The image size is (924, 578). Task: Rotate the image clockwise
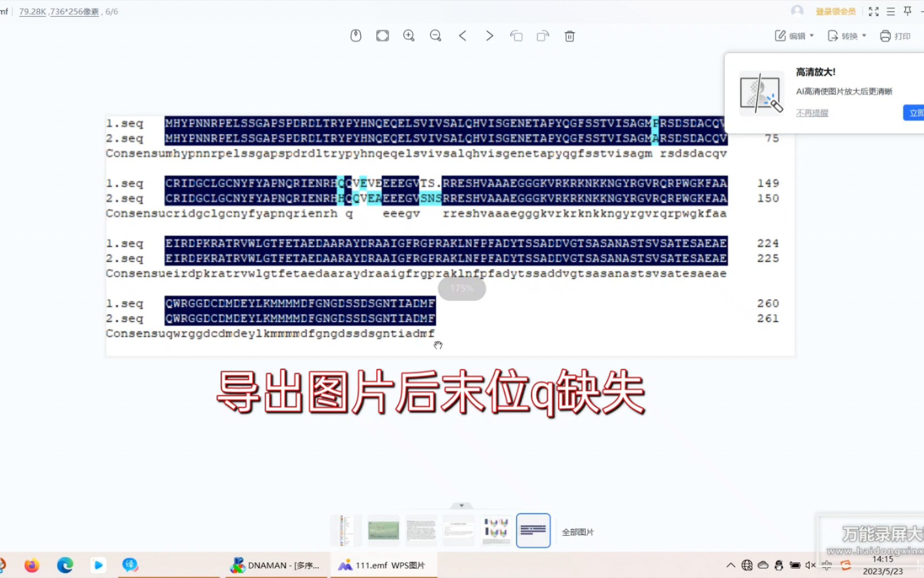click(x=543, y=35)
